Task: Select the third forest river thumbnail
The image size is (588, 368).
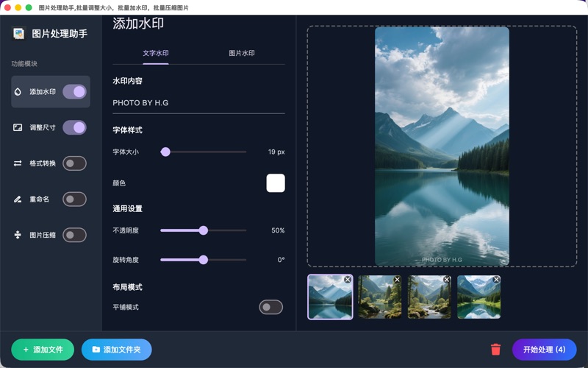Action: pyautogui.click(x=429, y=297)
